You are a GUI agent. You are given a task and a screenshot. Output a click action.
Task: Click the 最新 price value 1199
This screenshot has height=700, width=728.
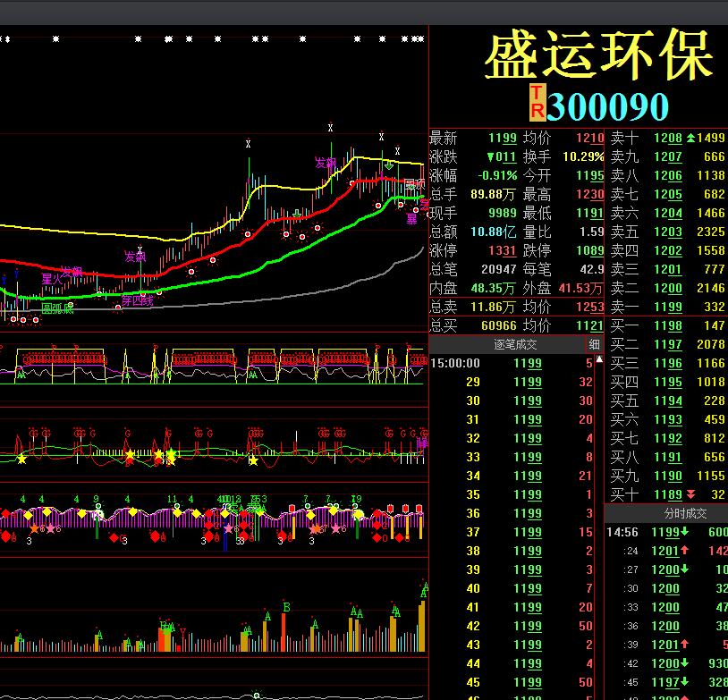(x=503, y=138)
